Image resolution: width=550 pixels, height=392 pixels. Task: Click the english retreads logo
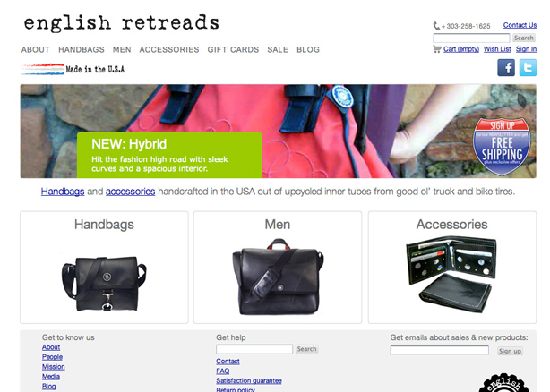coord(121,23)
